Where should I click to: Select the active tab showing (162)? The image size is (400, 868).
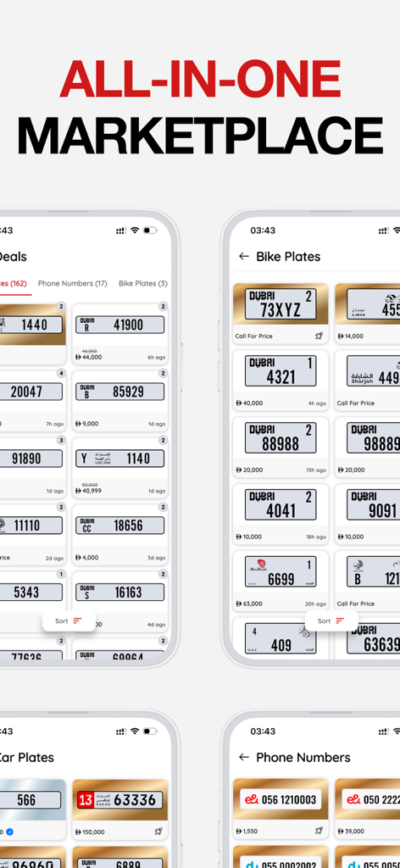14,283
